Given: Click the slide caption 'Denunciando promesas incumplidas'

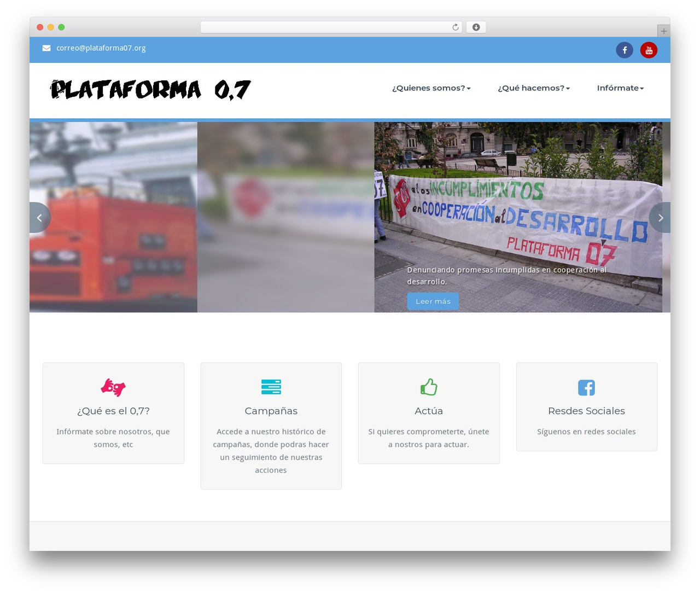Looking at the screenshot, I should 507,276.
